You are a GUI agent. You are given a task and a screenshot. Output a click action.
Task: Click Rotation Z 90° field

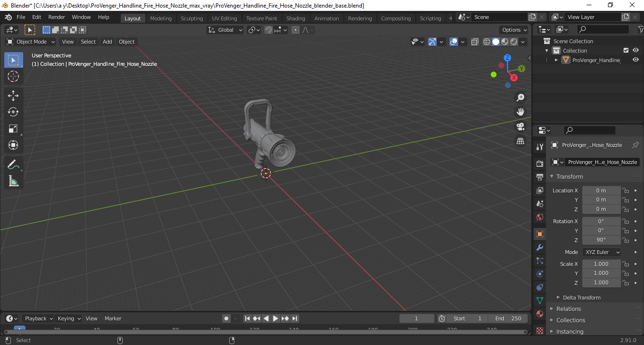[601, 240]
